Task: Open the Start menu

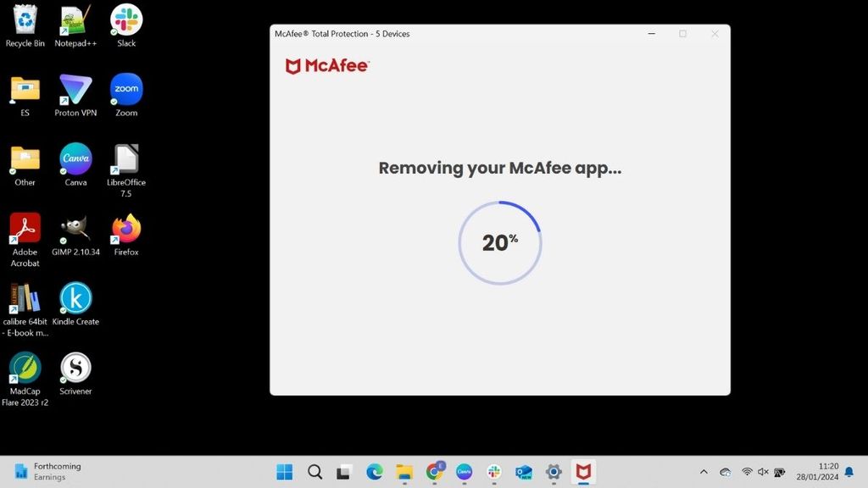Action: 285,472
